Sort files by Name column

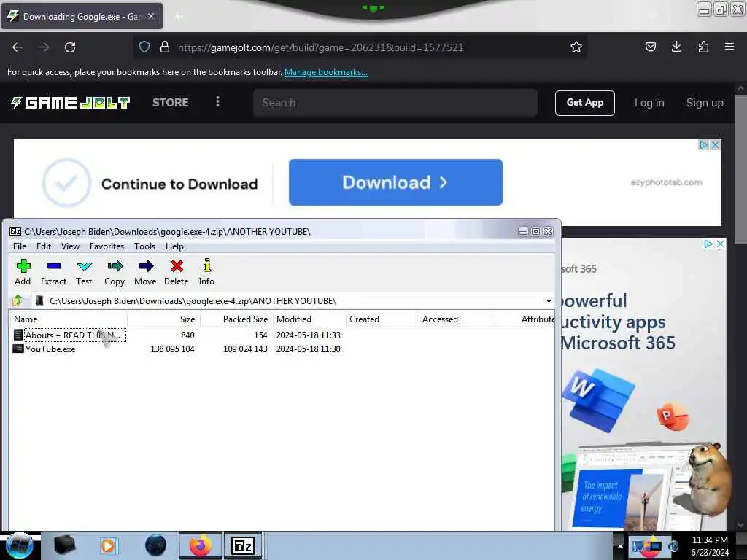pyautogui.click(x=68, y=319)
